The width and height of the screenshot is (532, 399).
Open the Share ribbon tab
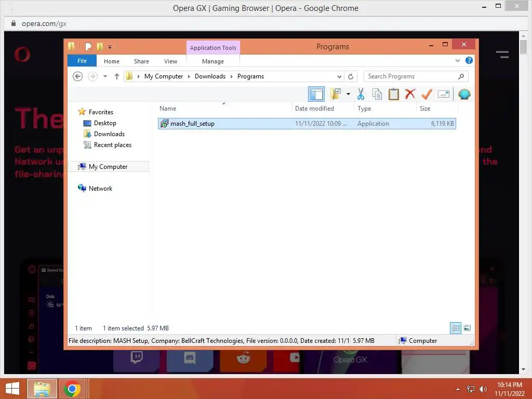click(141, 61)
